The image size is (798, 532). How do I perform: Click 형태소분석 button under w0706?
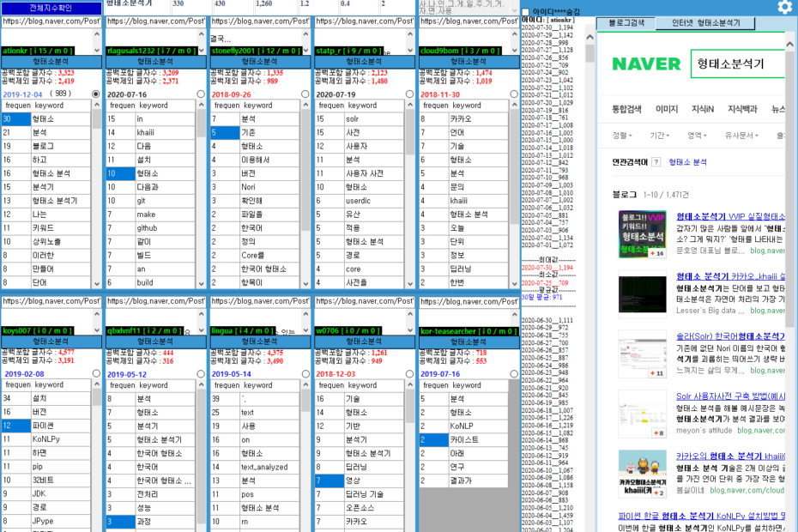364,342
